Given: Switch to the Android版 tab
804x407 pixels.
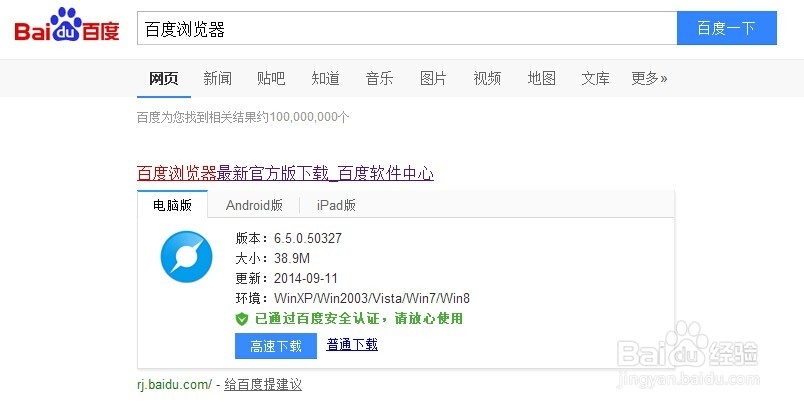Looking at the screenshot, I should (x=254, y=205).
